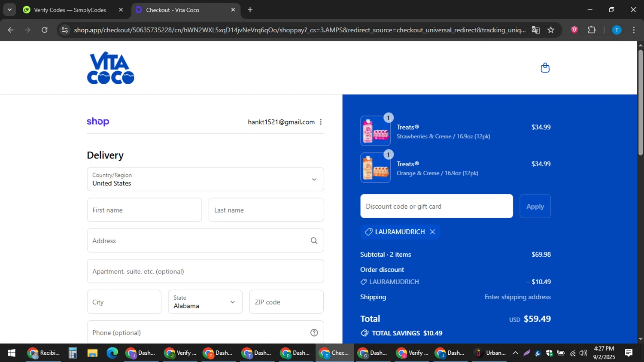
Task: Click the Strawberries & Creme product thumbnail
Action: point(375,131)
